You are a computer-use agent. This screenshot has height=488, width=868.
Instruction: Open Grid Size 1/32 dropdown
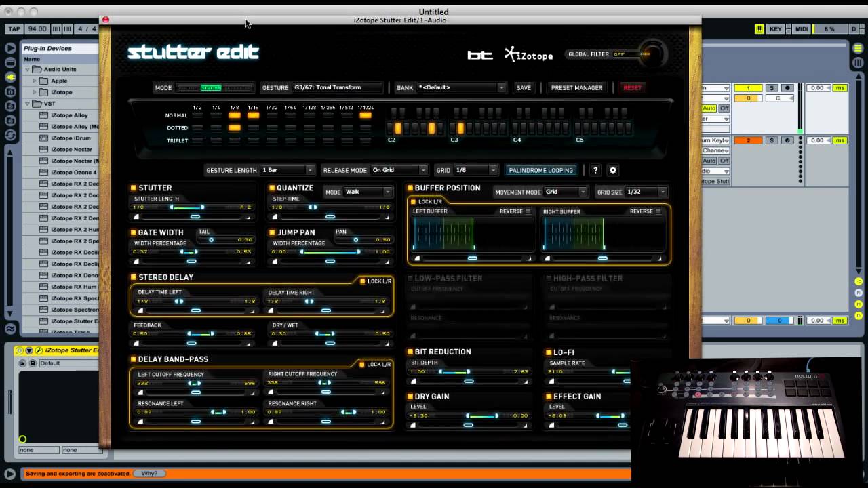pyautogui.click(x=646, y=192)
